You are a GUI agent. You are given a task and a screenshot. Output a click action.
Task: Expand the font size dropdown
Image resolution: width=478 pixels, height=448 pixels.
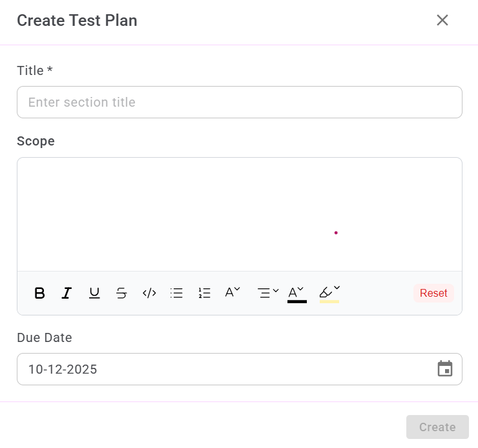pos(233,292)
